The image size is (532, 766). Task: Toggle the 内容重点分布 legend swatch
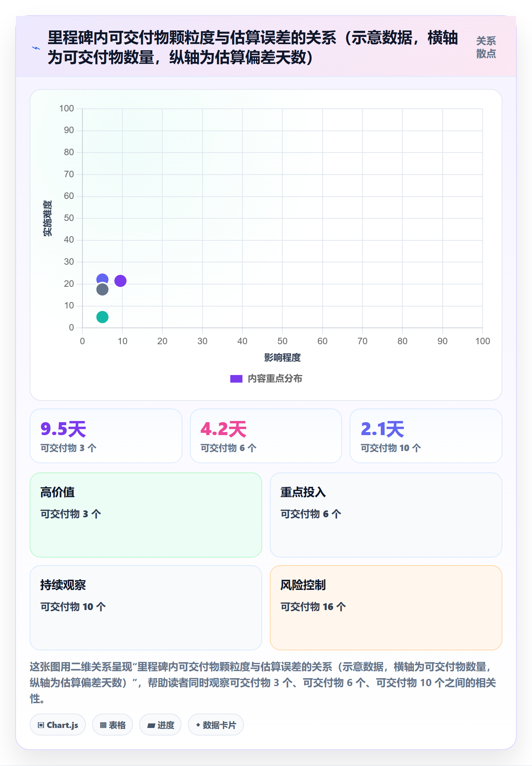pyautogui.click(x=236, y=379)
